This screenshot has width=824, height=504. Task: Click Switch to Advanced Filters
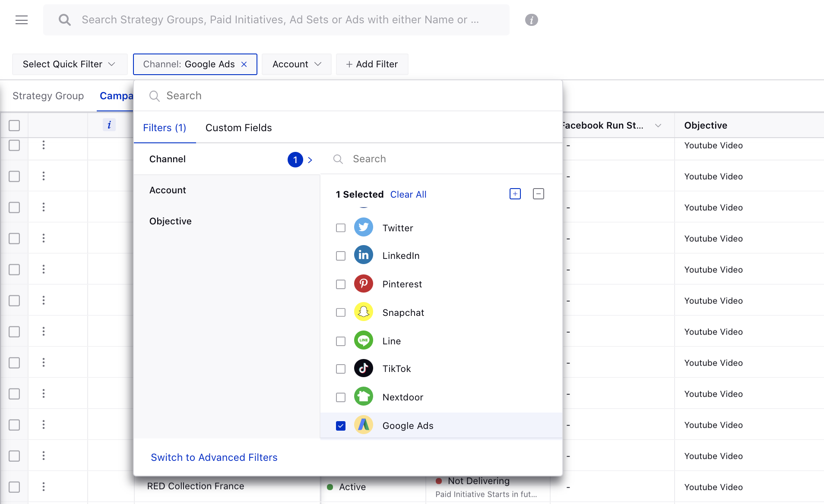(214, 457)
